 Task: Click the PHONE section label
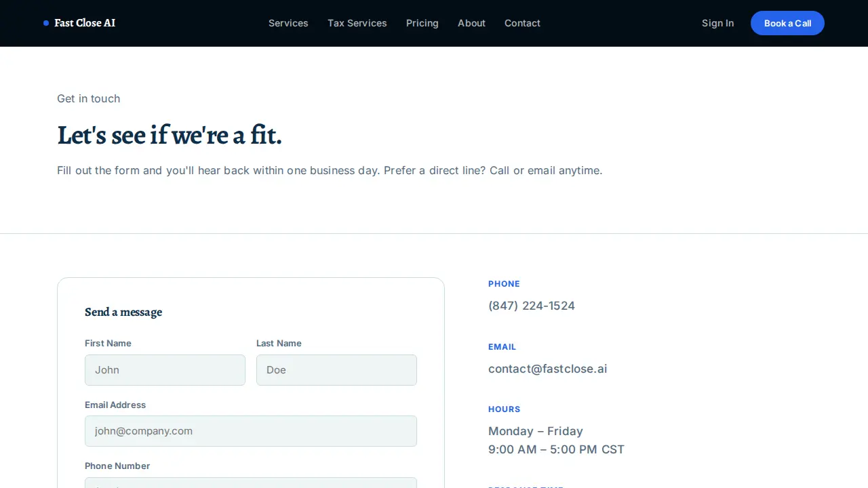click(x=504, y=284)
